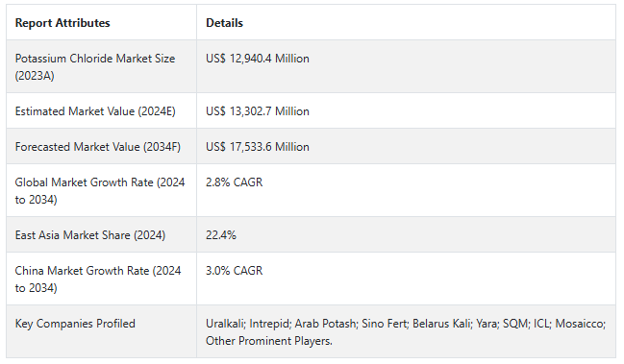This screenshot has height=364, width=624.
Task: Click the Arab Potash company name
Action: click(x=326, y=324)
